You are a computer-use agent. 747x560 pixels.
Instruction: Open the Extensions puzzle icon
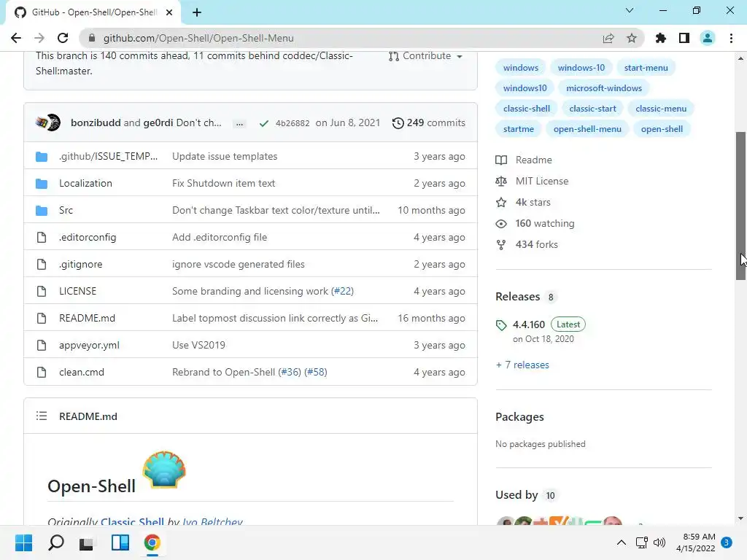coord(661,38)
